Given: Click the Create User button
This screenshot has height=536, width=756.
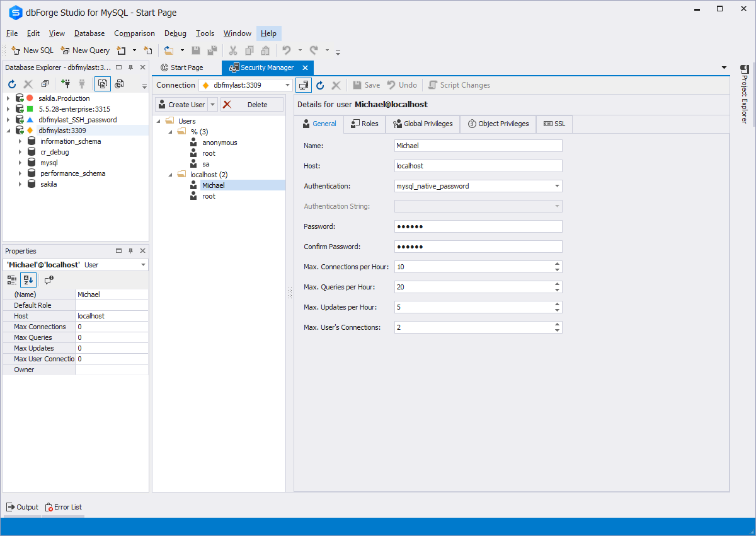Looking at the screenshot, I should (181, 105).
